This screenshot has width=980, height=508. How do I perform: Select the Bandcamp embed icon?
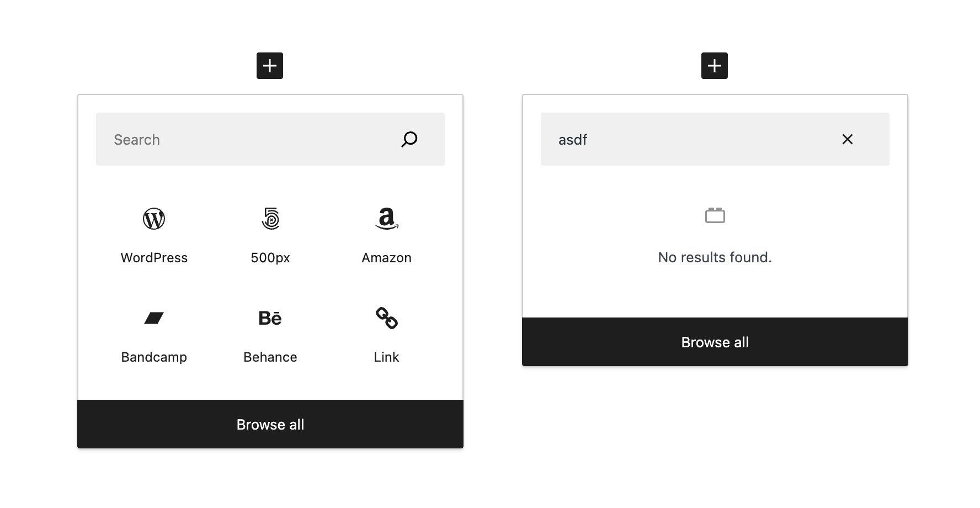pos(153,318)
